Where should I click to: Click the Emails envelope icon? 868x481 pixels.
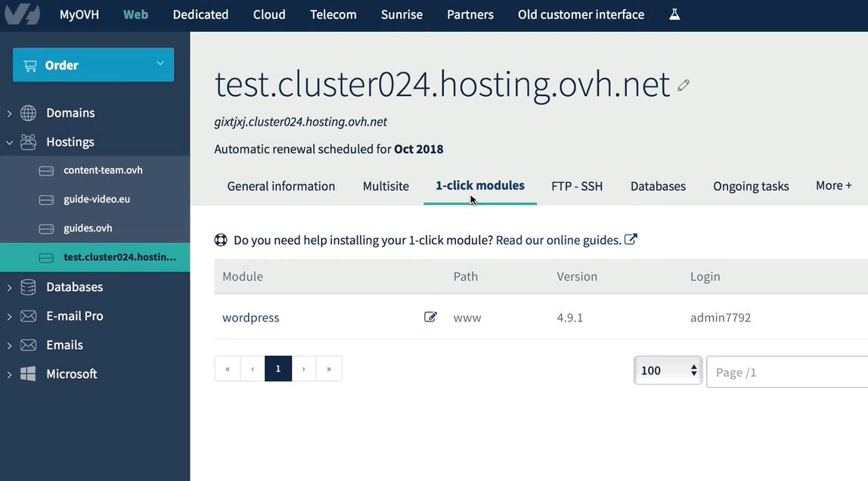click(x=28, y=345)
